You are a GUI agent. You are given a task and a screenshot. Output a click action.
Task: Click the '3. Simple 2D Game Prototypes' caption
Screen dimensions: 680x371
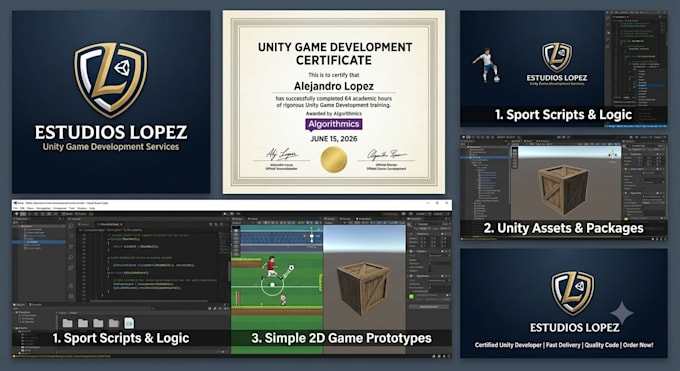tap(341, 338)
